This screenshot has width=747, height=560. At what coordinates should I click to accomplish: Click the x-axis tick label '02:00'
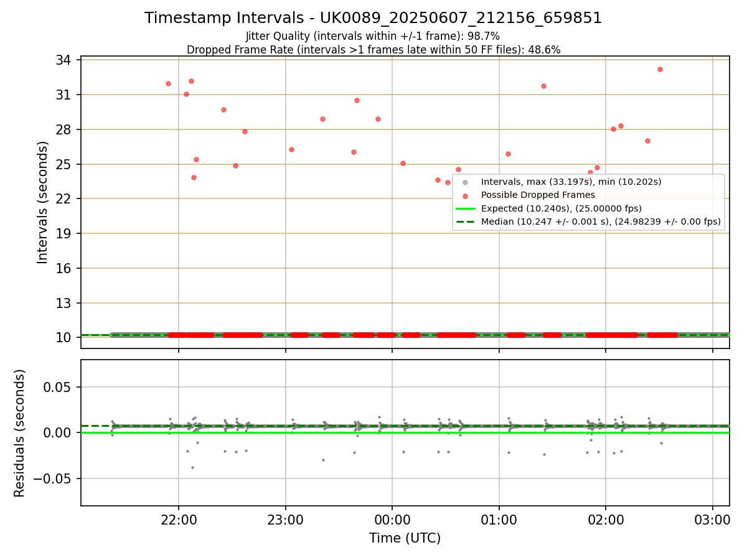[606, 520]
